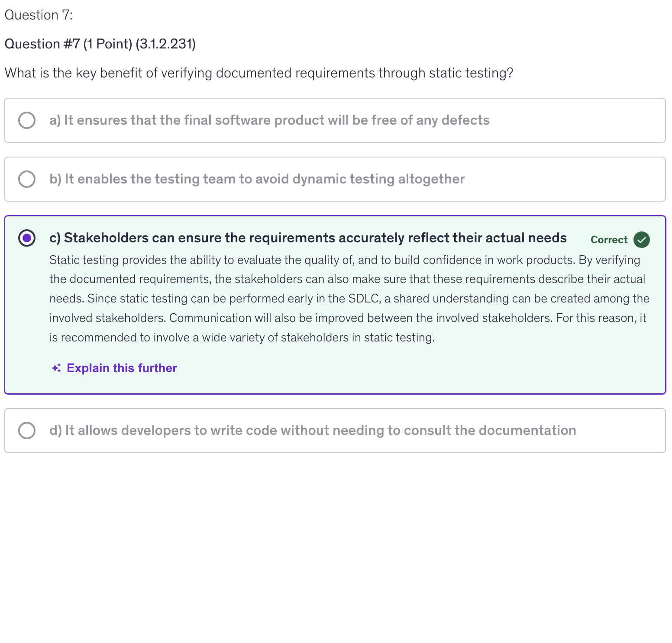The width and height of the screenshot is (672, 643).
Task: Click the sparkle icon beside Explain this further
Action: coord(56,368)
